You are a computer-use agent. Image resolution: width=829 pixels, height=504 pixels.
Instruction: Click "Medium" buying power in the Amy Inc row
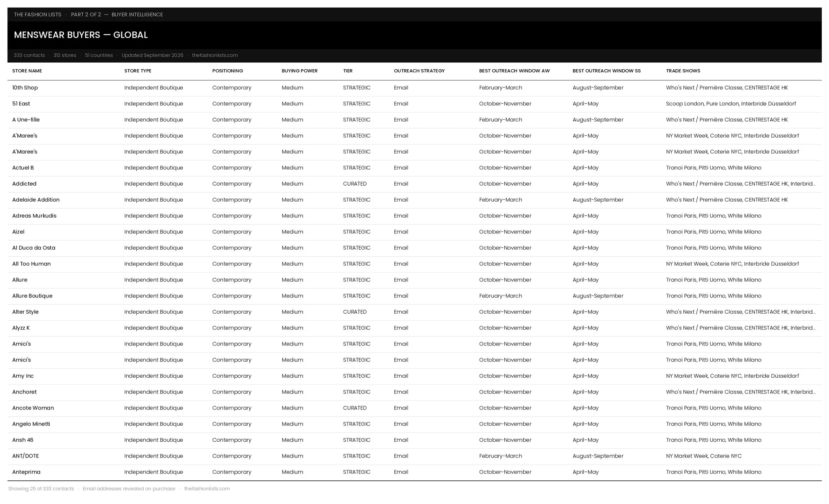[292, 376]
